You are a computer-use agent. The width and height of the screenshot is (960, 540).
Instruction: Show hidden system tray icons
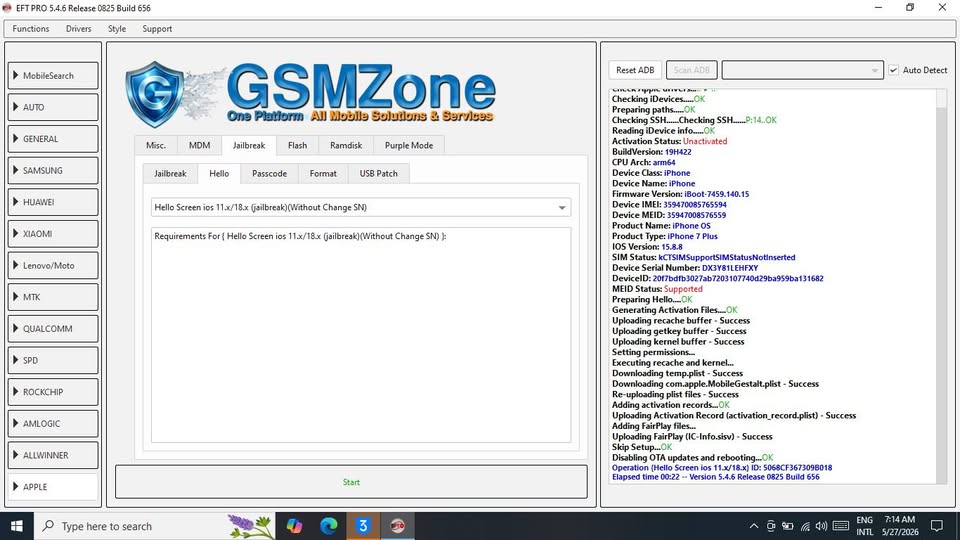pyautogui.click(x=754, y=526)
